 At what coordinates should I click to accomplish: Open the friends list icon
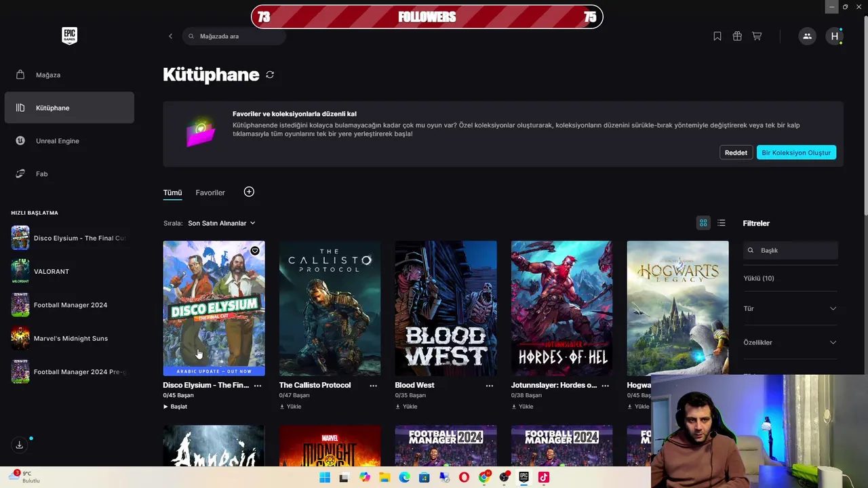pos(807,36)
